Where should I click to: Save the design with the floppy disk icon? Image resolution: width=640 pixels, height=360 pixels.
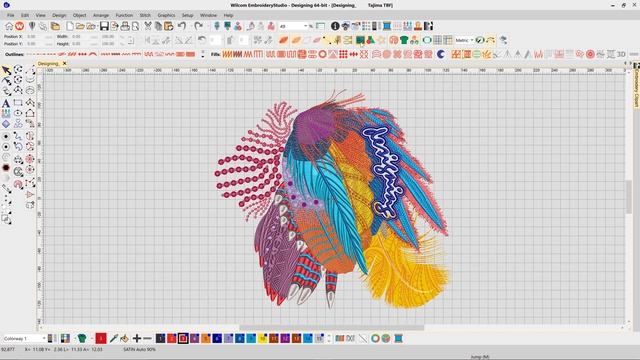[104, 26]
